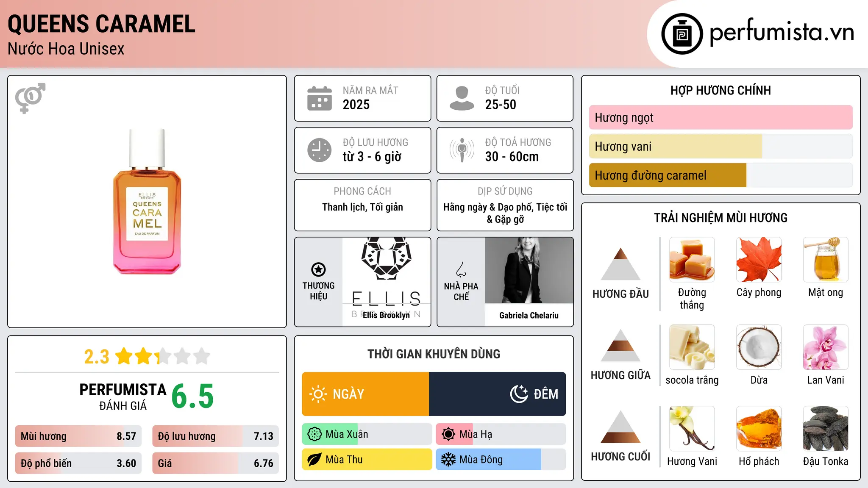Click the Hương đường caramel accord bar
This screenshot has width=868, height=488.
click(x=721, y=175)
